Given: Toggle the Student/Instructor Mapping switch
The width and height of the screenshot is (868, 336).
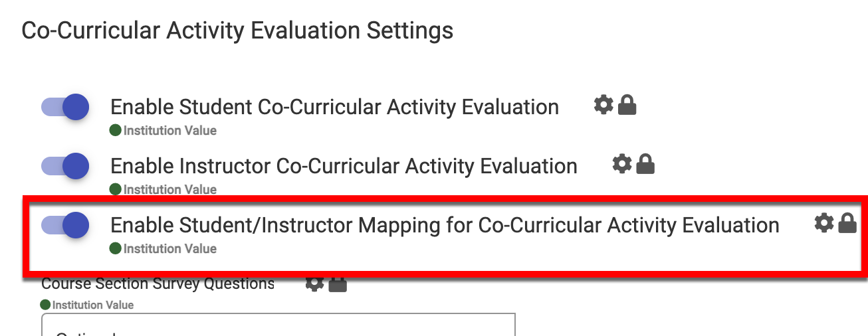Looking at the screenshot, I should point(65,225).
